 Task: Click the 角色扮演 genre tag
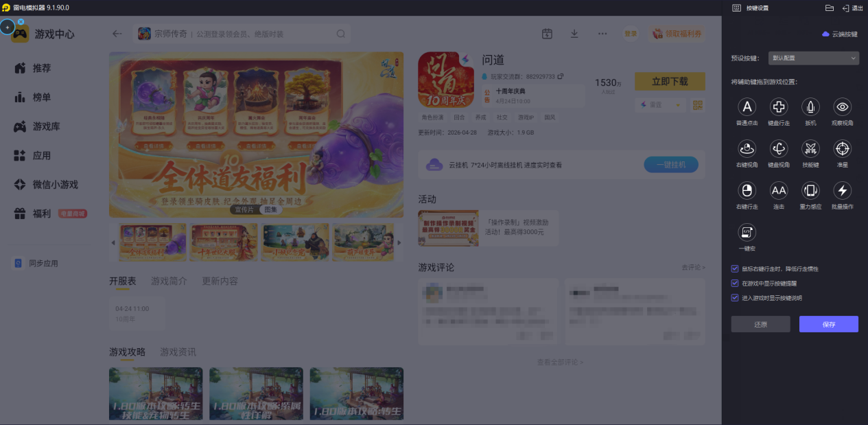[433, 117]
